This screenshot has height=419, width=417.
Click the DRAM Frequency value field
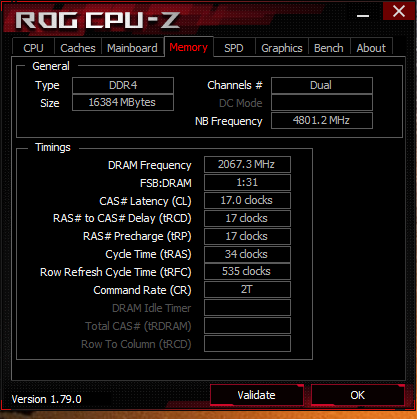247,164
